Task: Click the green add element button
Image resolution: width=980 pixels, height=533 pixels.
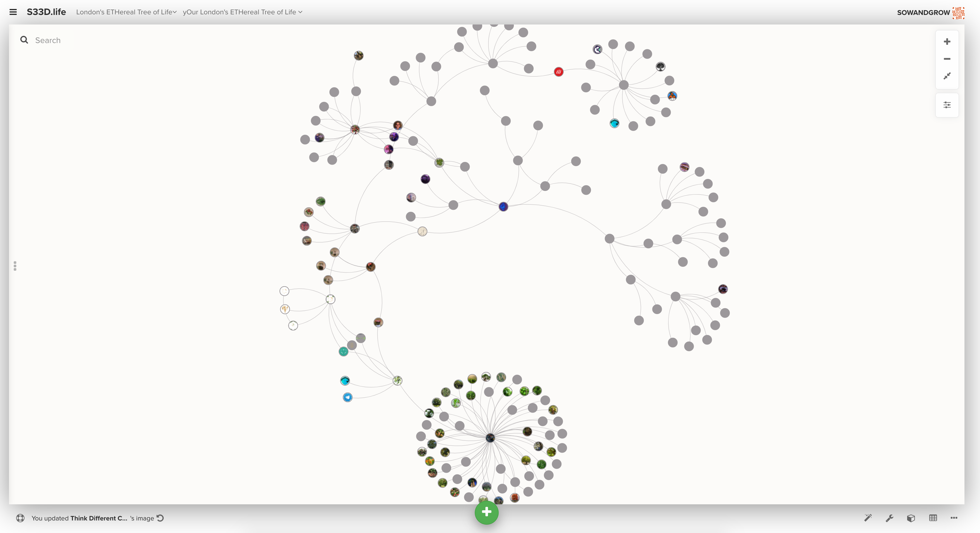Action: click(486, 512)
